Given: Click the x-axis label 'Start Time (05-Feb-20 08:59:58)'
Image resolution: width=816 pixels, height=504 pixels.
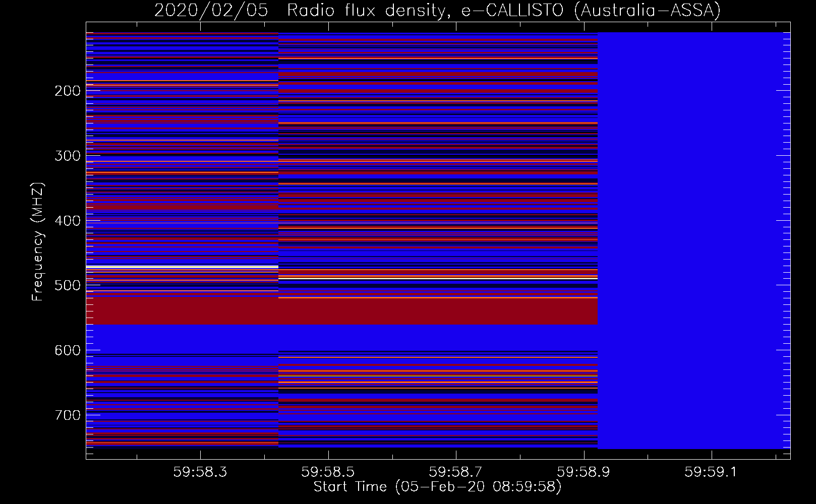Looking at the screenshot, I should [x=437, y=487].
